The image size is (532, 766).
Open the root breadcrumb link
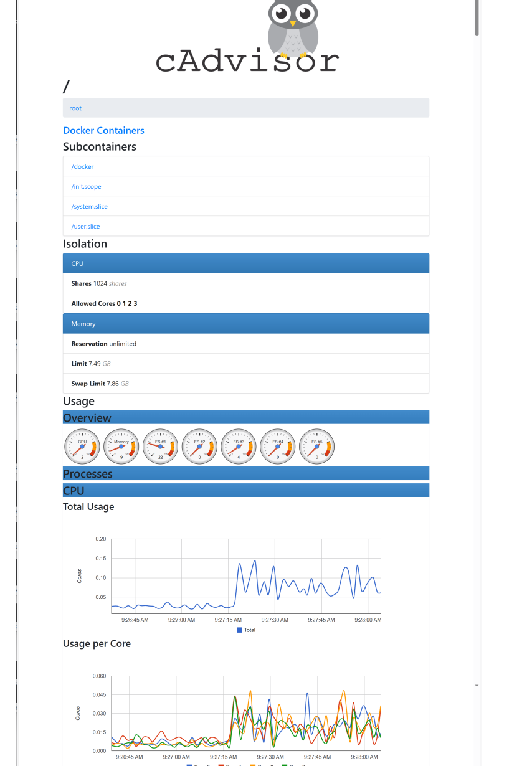point(75,108)
